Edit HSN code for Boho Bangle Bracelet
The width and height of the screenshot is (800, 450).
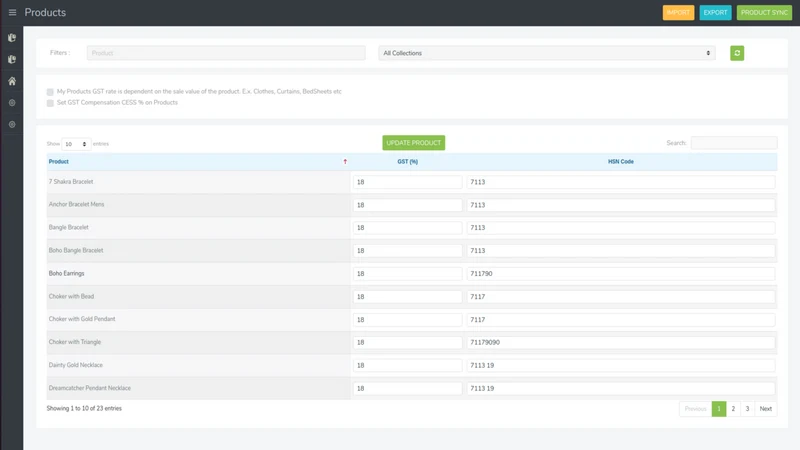pos(620,251)
